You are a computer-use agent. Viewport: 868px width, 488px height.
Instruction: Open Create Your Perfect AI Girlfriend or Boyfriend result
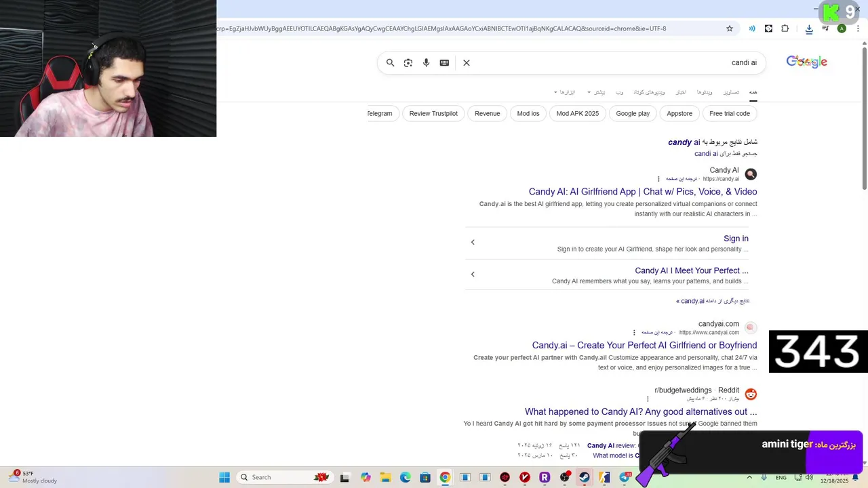pos(644,345)
